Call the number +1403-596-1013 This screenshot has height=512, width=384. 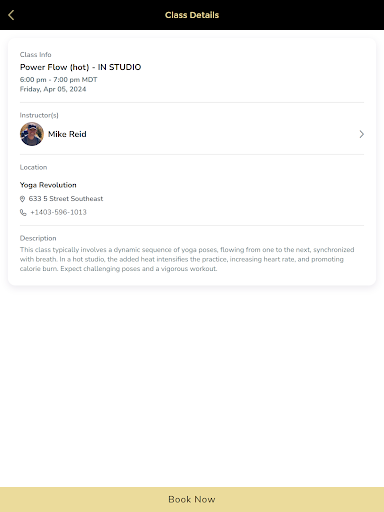click(58, 212)
